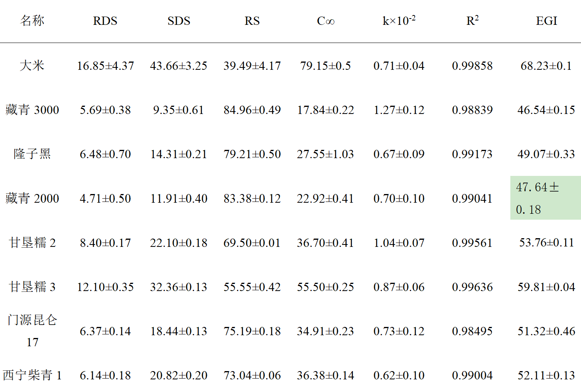
Task: Select the 甘垦糯 2 row label
Action: pos(32,243)
